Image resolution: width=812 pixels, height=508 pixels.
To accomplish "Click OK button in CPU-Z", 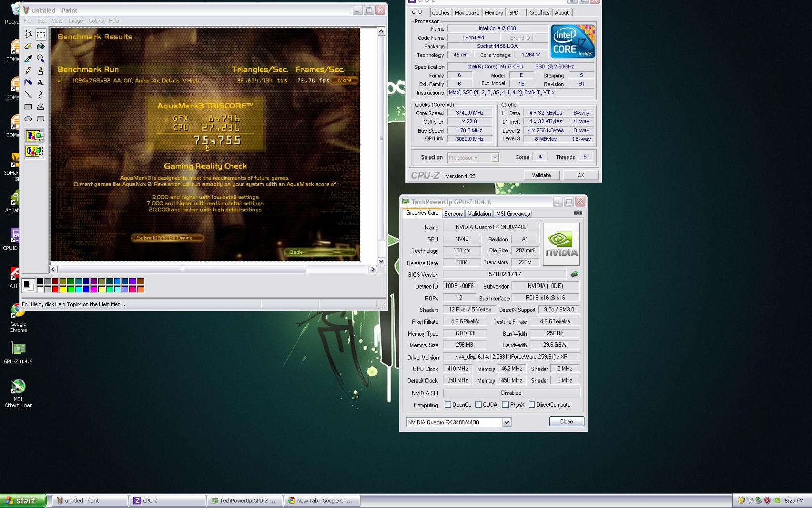I will tap(581, 175).
